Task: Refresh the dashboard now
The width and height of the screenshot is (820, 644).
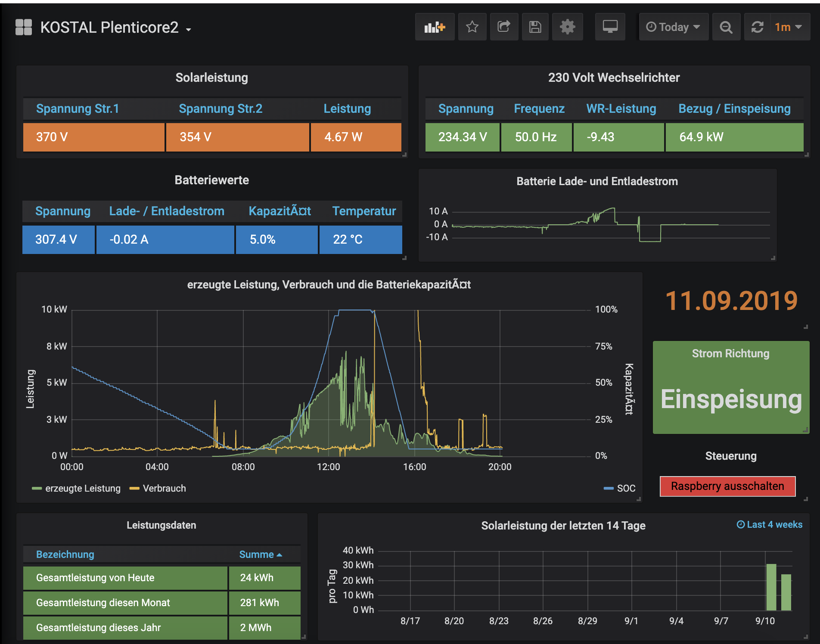Action: point(758,27)
